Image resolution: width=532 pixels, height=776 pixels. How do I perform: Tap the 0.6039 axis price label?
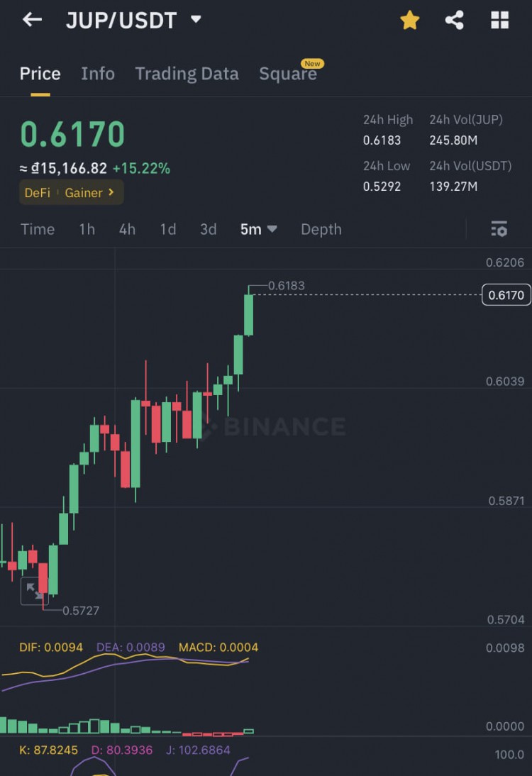(505, 381)
